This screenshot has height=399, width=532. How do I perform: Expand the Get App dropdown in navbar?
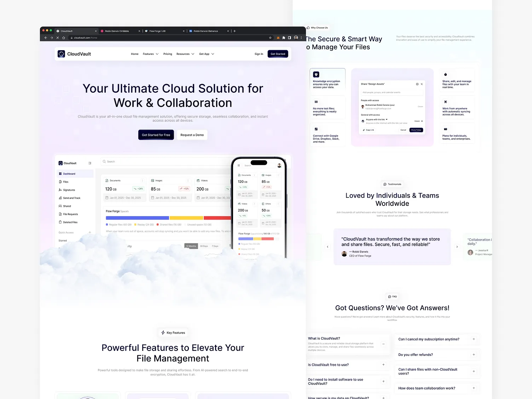tap(207, 54)
